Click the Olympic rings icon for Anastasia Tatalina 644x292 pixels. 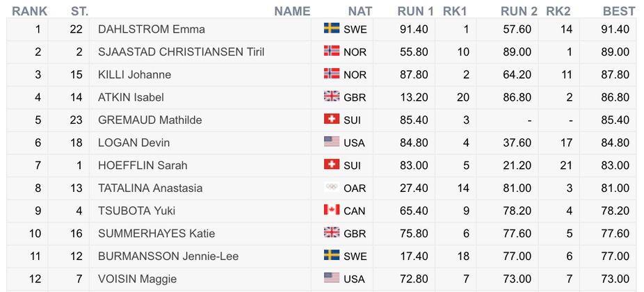click(332, 187)
